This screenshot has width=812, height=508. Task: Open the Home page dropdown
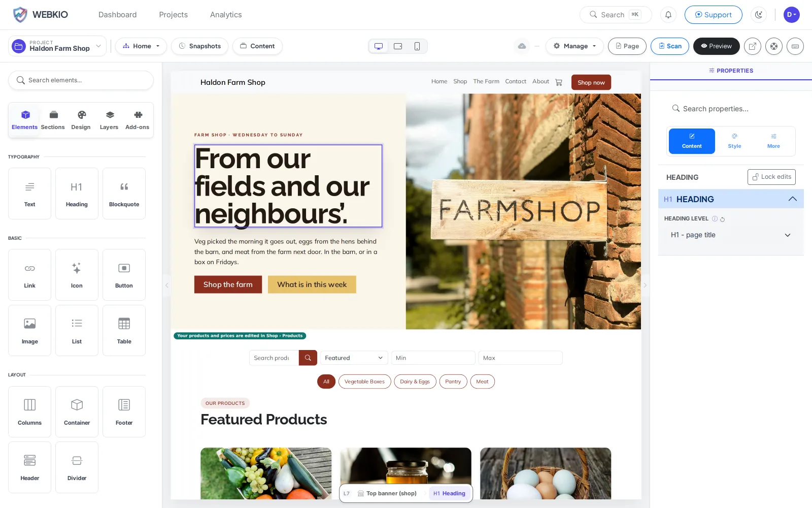[141, 46]
